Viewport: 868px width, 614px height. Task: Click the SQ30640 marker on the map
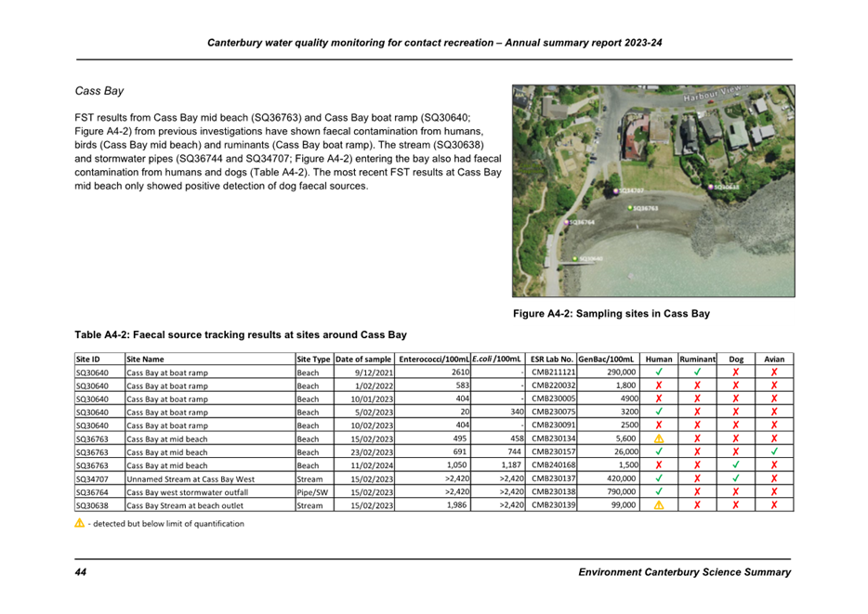coord(575,259)
